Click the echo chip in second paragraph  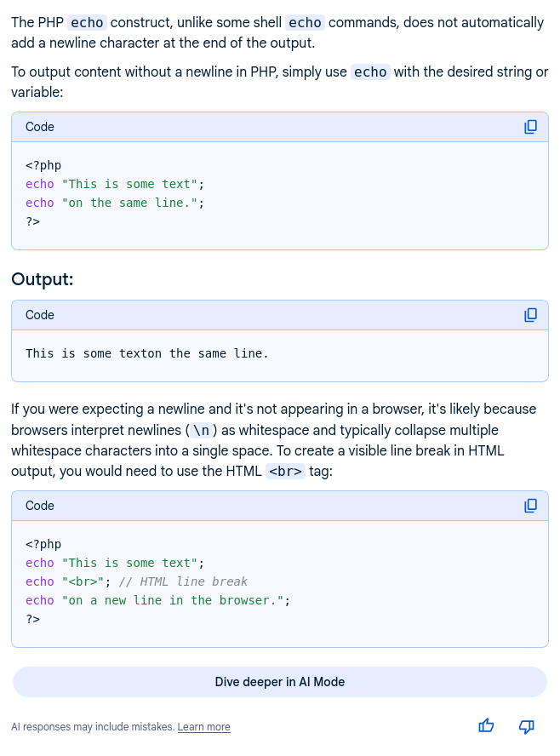(370, 72)
